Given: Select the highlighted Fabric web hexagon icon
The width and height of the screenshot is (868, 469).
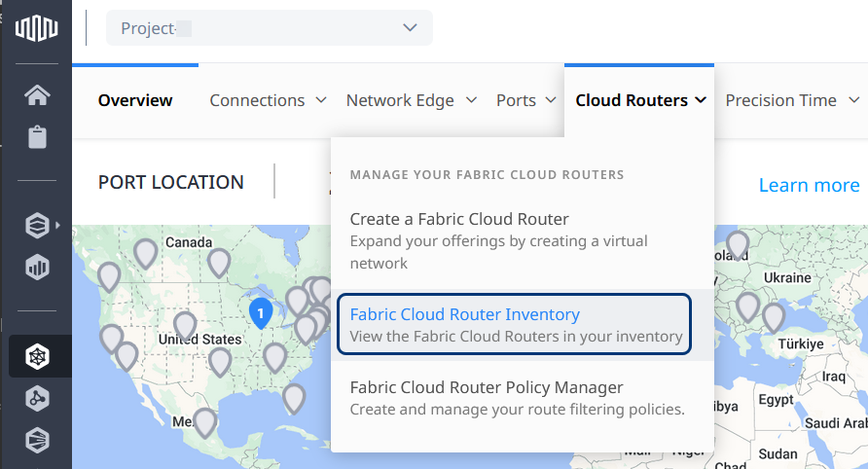Looking at the screenshot, I should 37,356.
